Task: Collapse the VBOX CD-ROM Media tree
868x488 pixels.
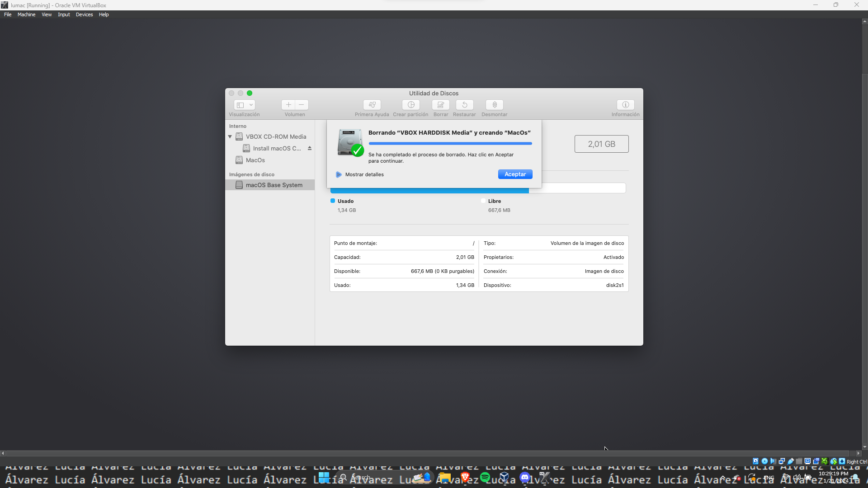Action: [230, 136]
